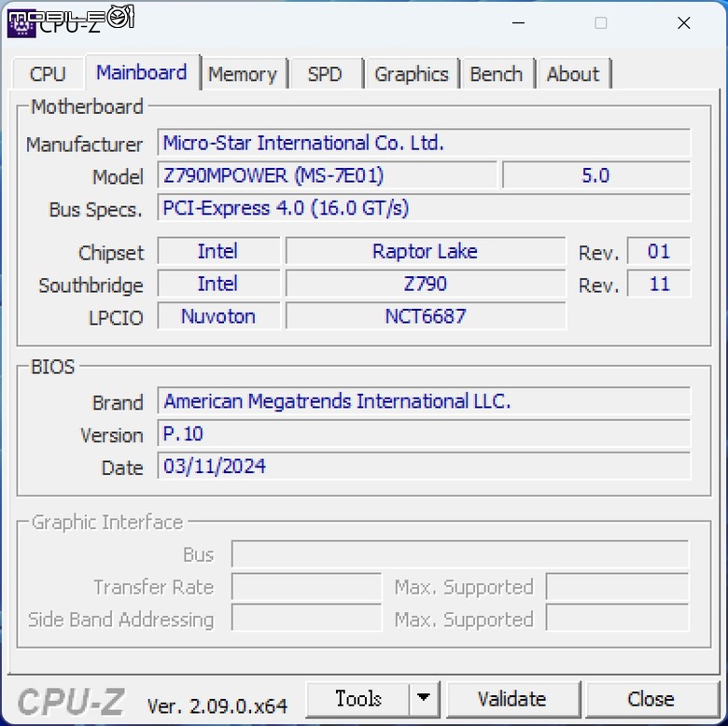The height and width of the screenshot is (726, 728).
Task: Click the Chipset Rev. value 01
Action: point(659,251)
